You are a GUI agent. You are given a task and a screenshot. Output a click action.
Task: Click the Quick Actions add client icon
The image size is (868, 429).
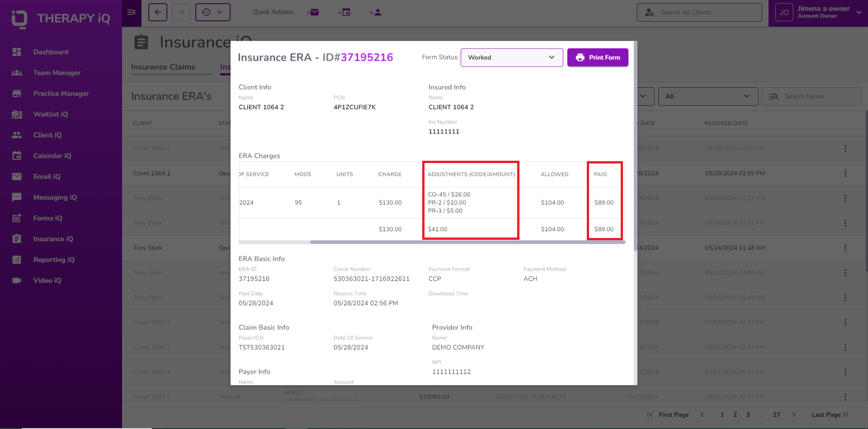pyautogui.click(x=376, y=12)
